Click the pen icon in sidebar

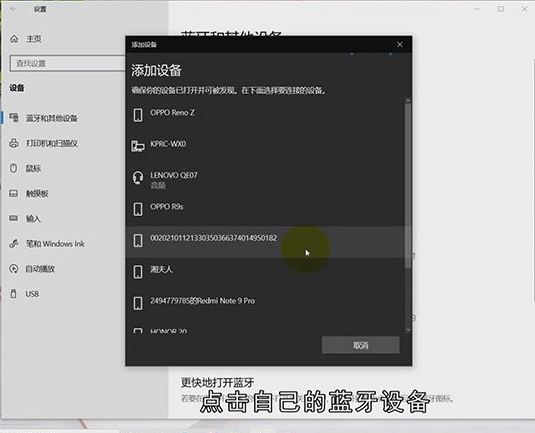point(14,243)
